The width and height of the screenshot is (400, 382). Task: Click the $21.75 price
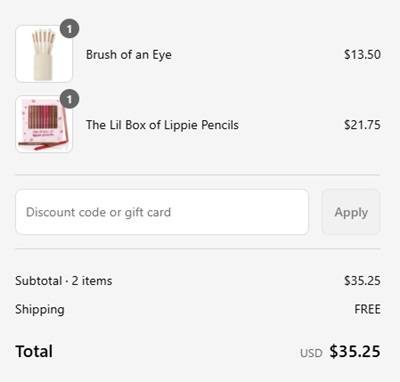(362, 125)
